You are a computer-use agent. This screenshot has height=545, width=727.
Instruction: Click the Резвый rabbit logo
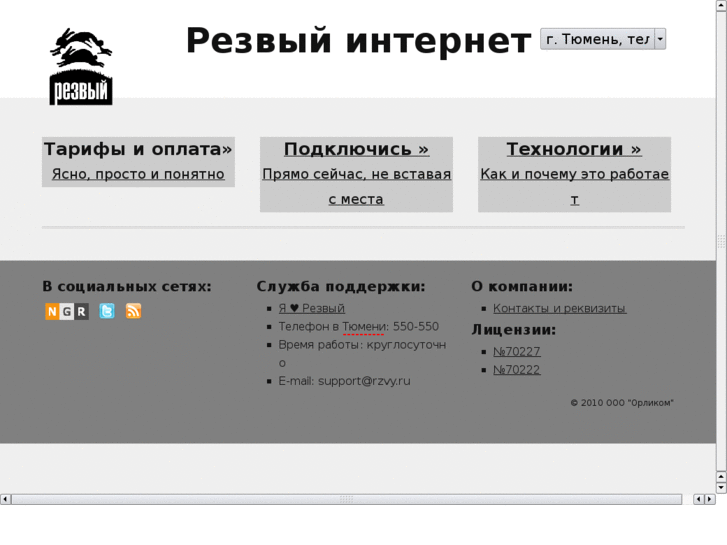click(x=81, y=66)
